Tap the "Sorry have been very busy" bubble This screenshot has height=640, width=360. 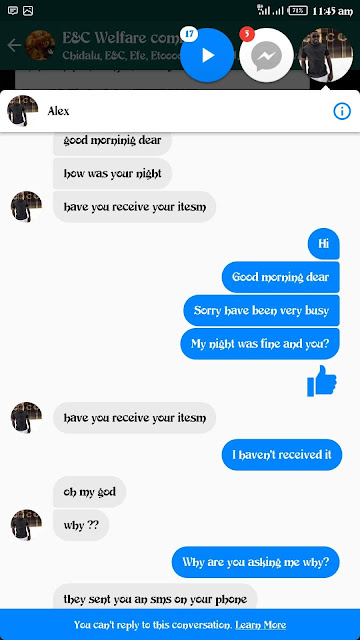(261, 310)
